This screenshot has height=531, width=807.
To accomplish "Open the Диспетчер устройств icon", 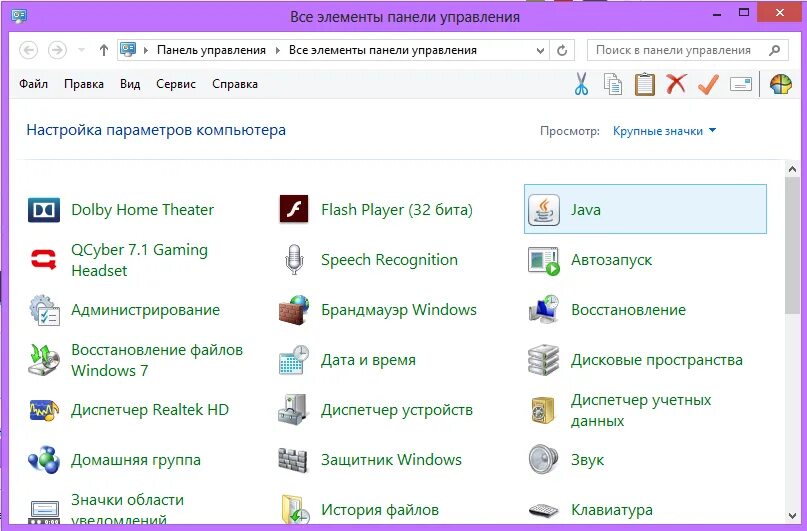I will tap(294, 410).
